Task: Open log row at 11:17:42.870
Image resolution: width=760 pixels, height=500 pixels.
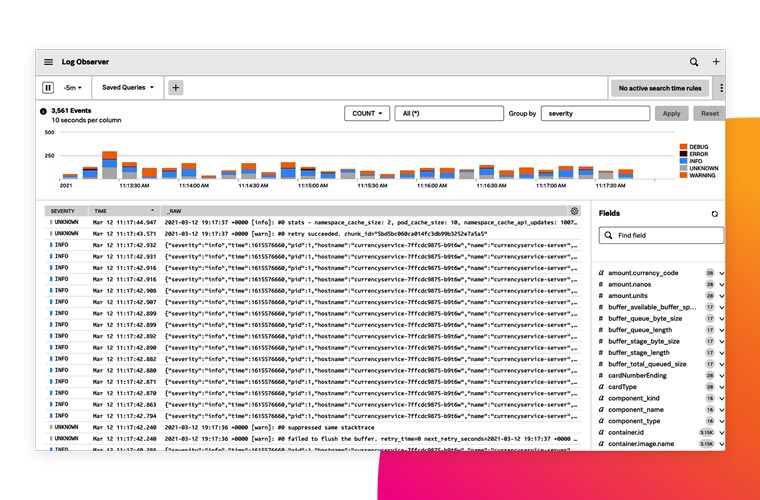Action: [x=313, y=393]
